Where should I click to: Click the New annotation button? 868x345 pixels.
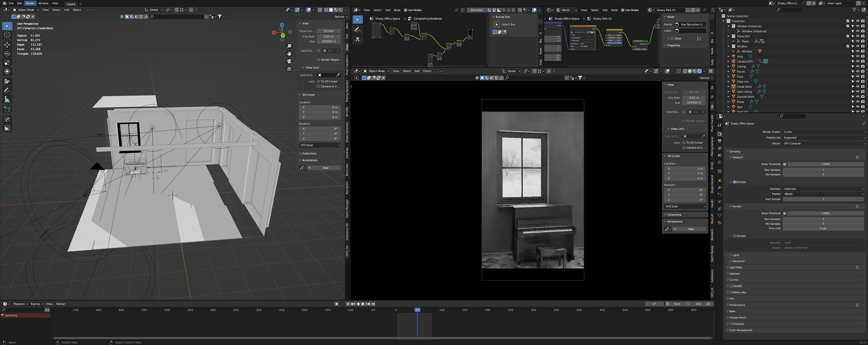click(x=326, y=168)
